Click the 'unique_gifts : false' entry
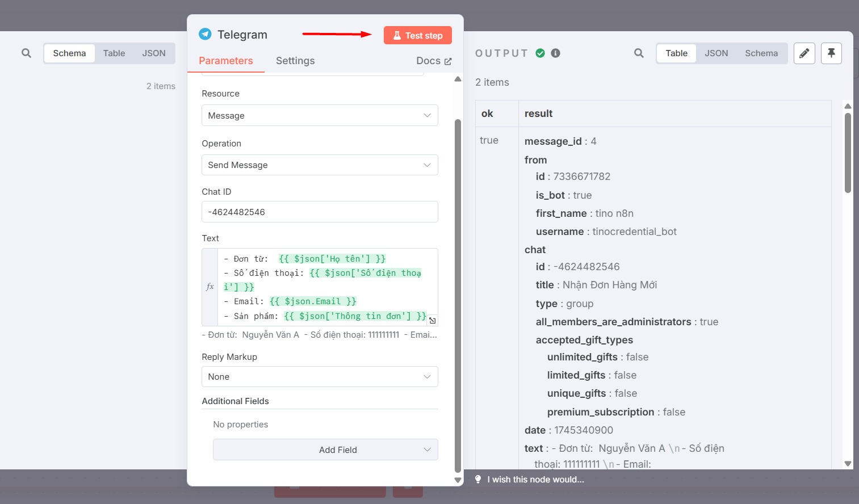The width and height of the screenshot is (859, 504). [592, 393]
